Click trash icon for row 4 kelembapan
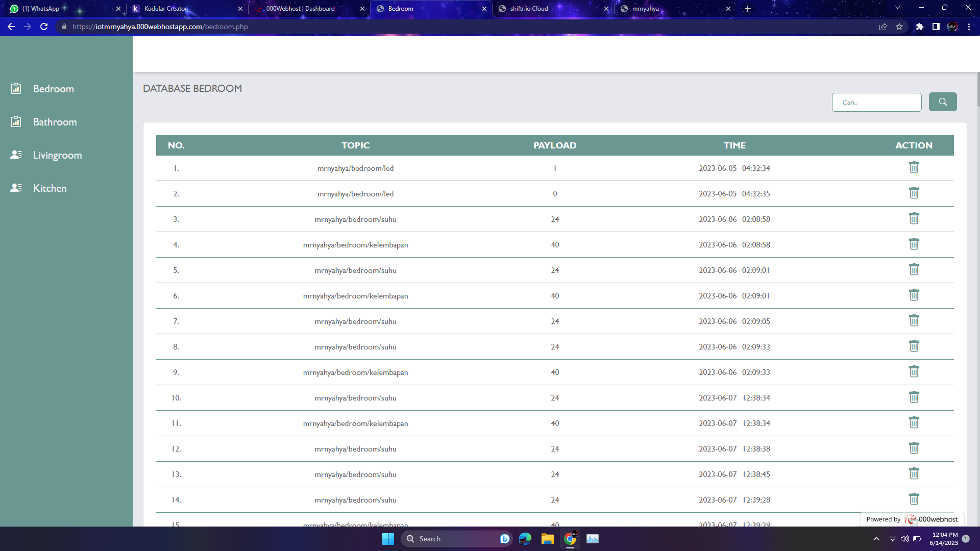 (x=914, y=244)
